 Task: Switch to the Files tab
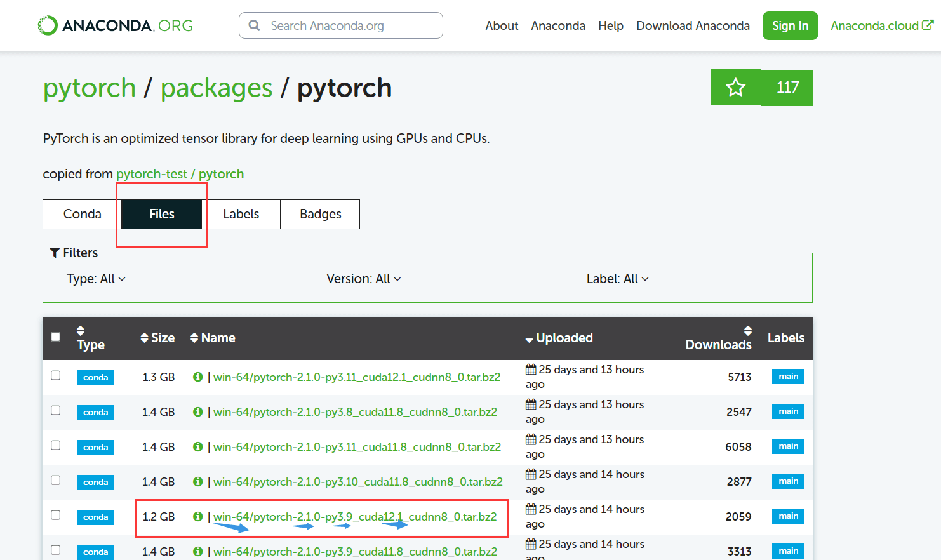tap(162, 214)
